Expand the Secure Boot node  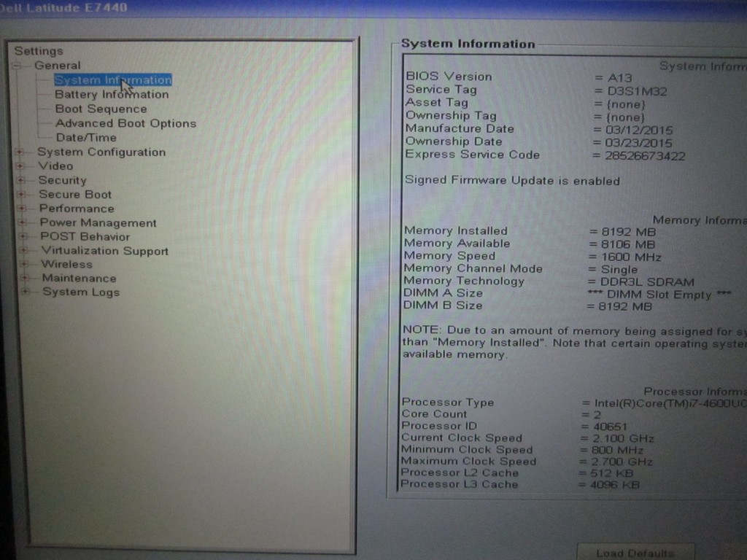21,194
